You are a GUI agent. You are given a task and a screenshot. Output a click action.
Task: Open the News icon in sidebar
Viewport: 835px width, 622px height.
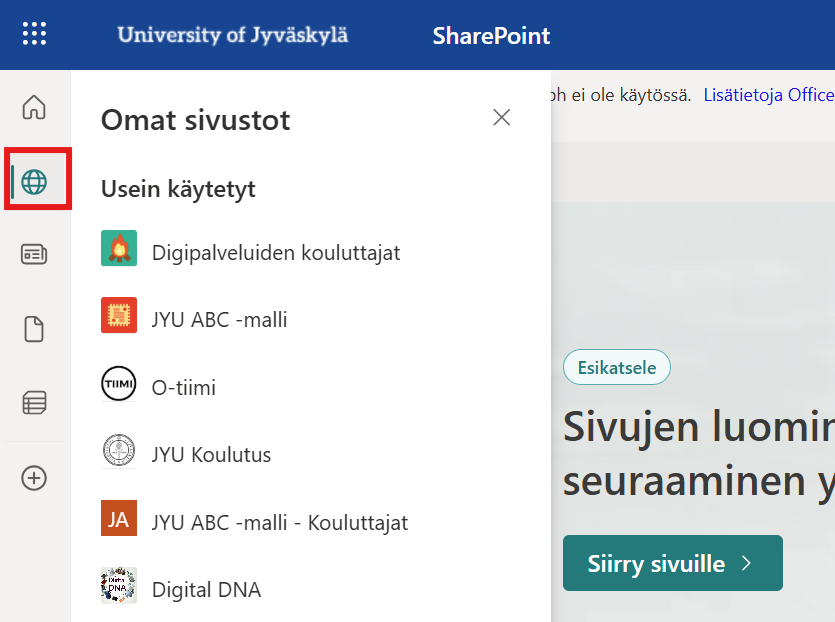tap(34, 255)
